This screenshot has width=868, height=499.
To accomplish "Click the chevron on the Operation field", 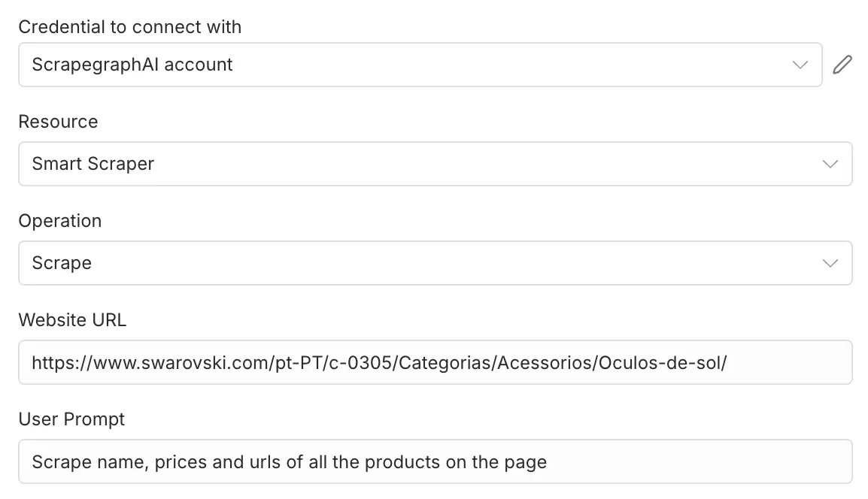I will [x=830, y=263].
